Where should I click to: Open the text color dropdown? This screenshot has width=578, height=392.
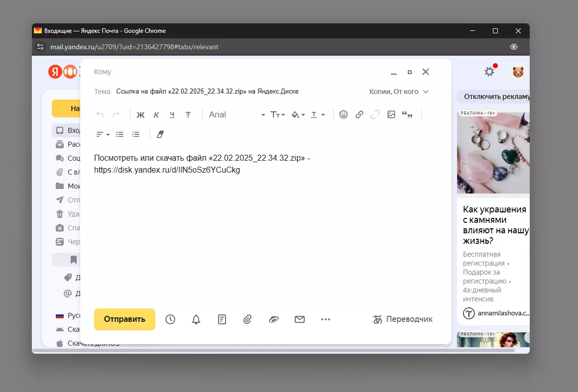(318, 114)
